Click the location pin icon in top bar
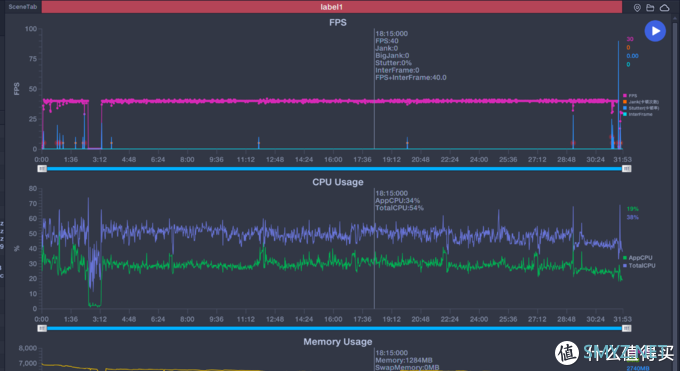680x371 pixels. 637,7
